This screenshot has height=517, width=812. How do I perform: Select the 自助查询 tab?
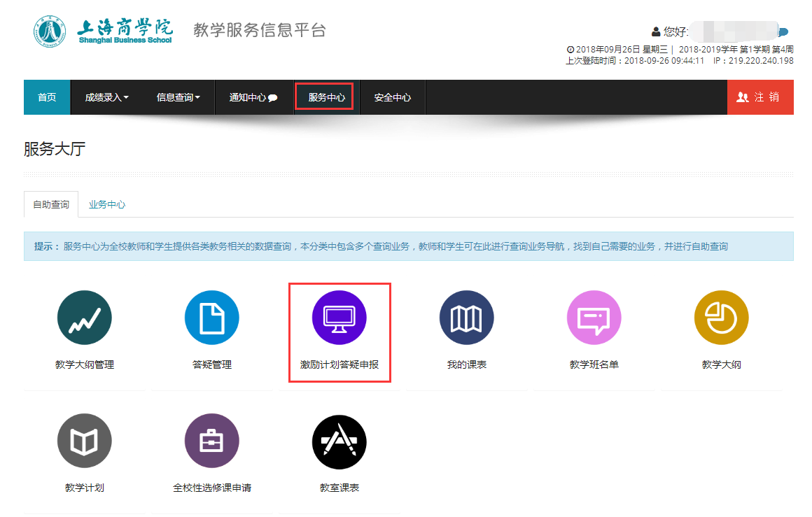tap(51, 204)
